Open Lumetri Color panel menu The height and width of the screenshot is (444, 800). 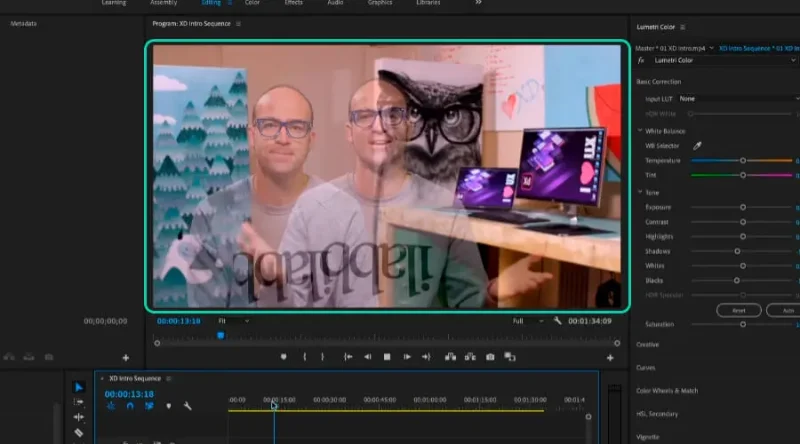pyautogui.click(x=682, y=27)
